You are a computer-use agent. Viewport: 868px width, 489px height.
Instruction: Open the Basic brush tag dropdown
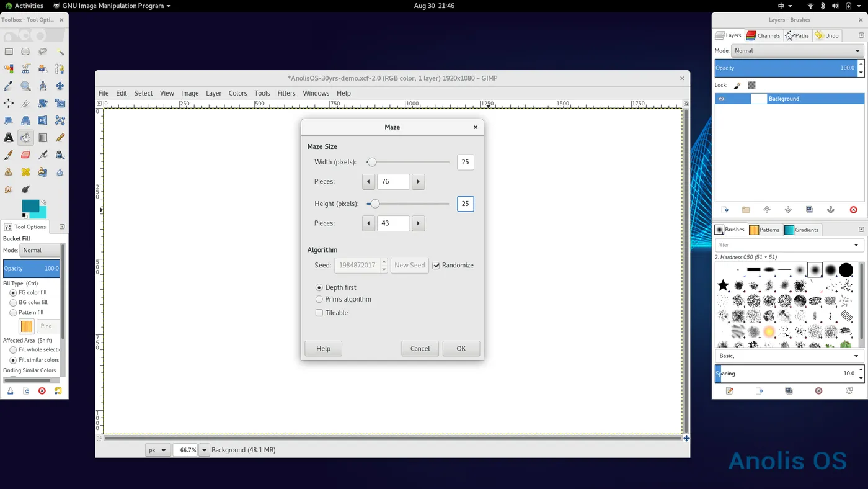(789, 356)
